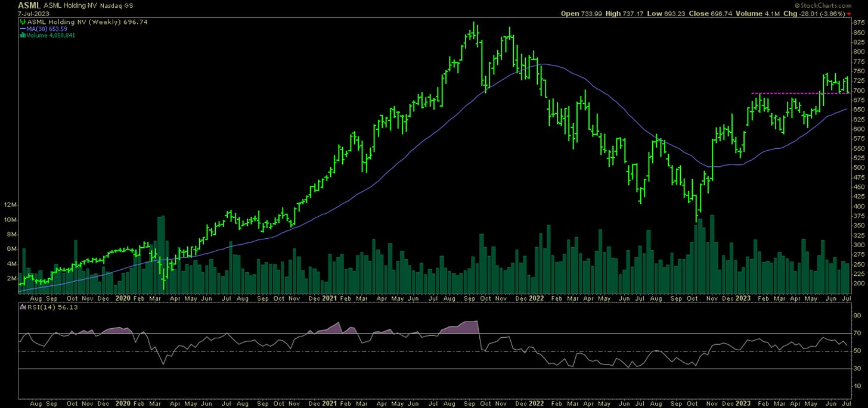This screenshot has width=868, height=408.
Task: Click the 10 RSI axis label
Action: (x=857, y=387)
